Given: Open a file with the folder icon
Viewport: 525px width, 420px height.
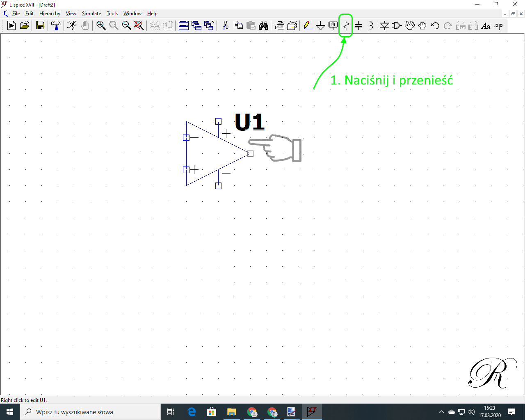Looking at the screenshot, I should point(25,26).
